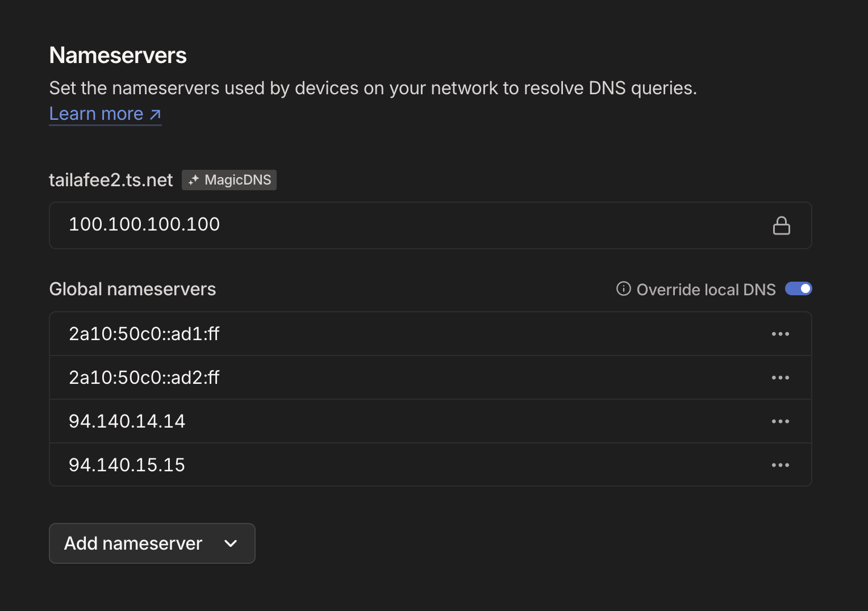Click the Override local DNS label

[x=706, y=290]
